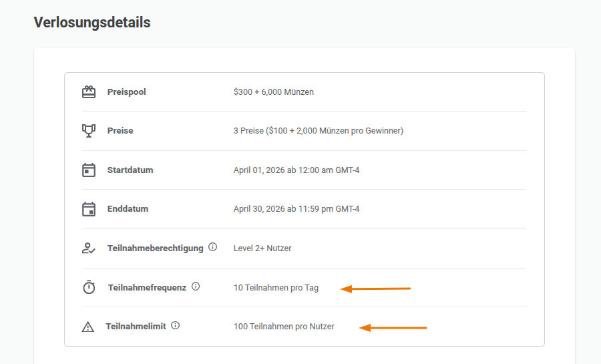601x364 pixels.
Task: Open the info tooltip for Teilnahmelimit
Action: coord(175,325)
